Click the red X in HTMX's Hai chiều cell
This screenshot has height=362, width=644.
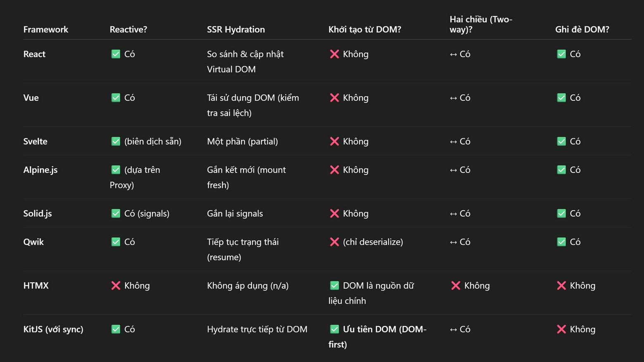456,286
